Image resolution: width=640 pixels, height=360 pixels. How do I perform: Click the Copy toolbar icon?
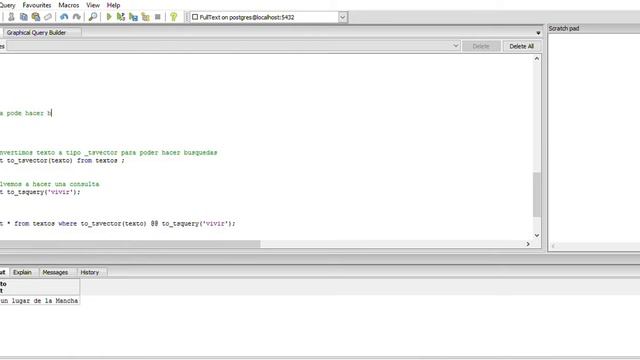click(24, 17)
